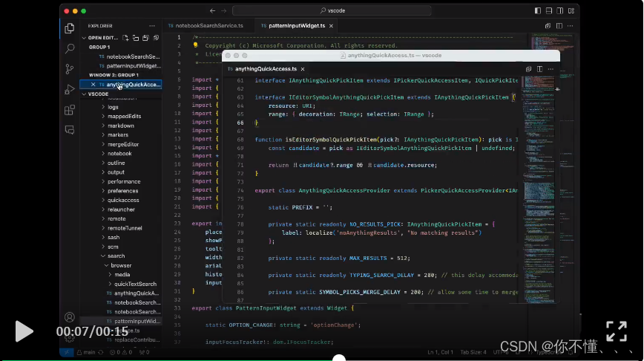
Task: Expand the media folder
Action: (x=110, y=275)
